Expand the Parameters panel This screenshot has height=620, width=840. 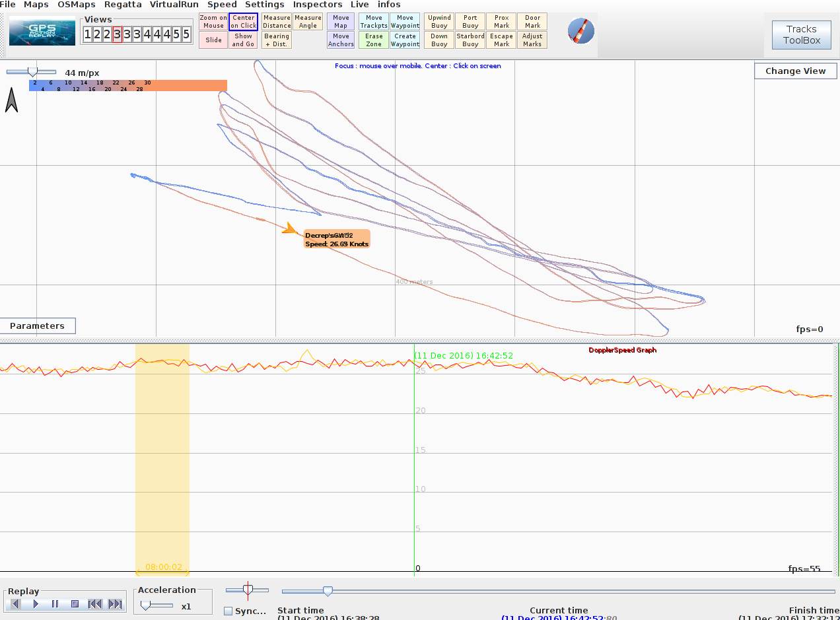coord(38,326)
